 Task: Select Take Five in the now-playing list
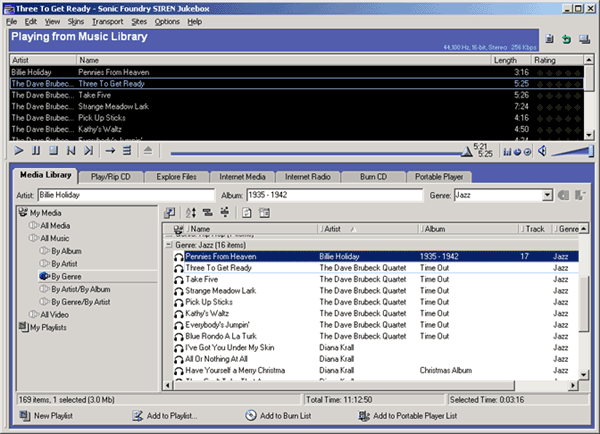tap(297, 95)
